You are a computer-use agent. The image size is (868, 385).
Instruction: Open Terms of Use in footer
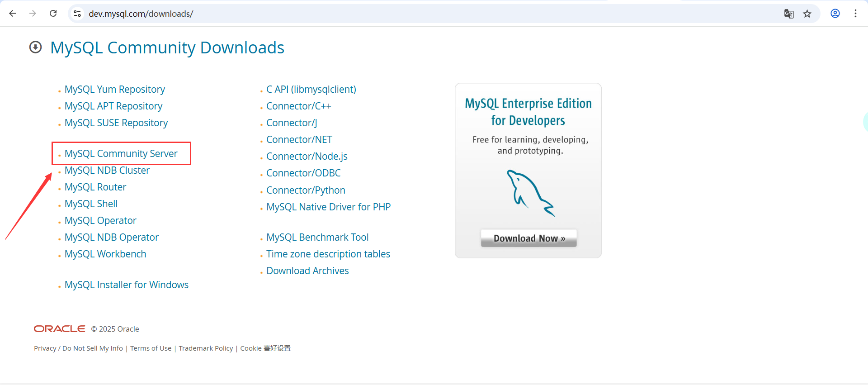coord(151,348)
